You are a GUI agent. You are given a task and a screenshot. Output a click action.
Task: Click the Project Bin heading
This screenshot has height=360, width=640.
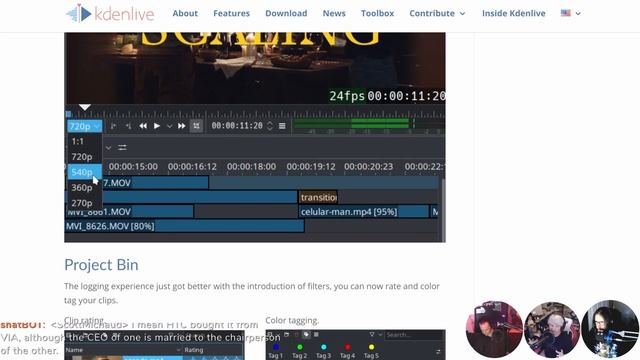pyautogui.click(x=101, y=265)
